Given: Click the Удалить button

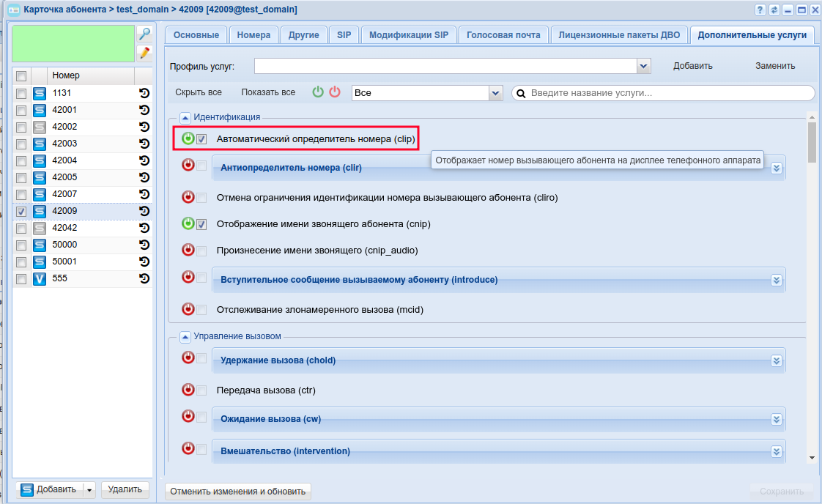Looking at the screenshot, I should (x=125, y=489).
